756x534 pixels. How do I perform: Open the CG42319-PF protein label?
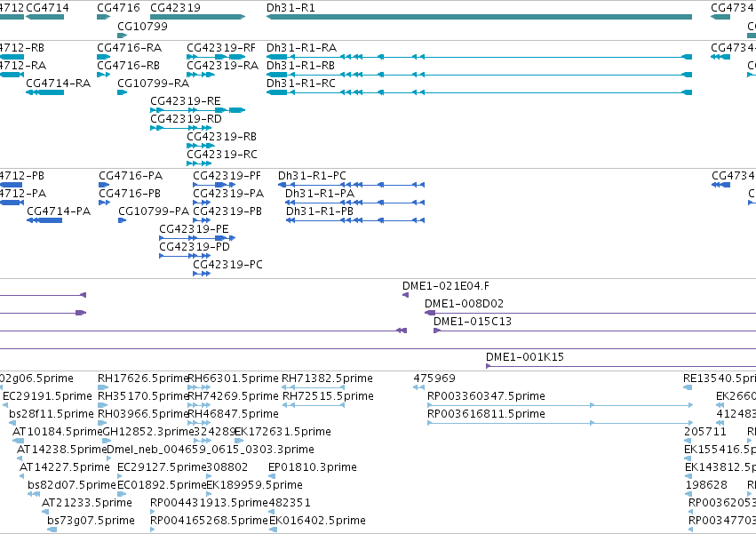tap(227, 176)
